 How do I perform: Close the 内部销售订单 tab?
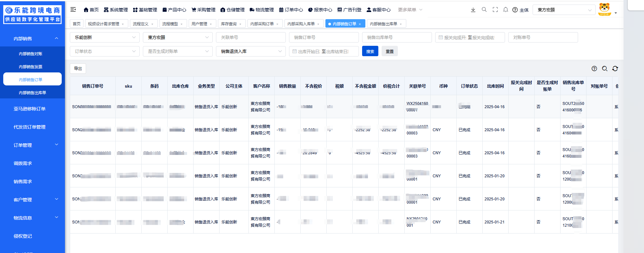click(x=360, y=24)
